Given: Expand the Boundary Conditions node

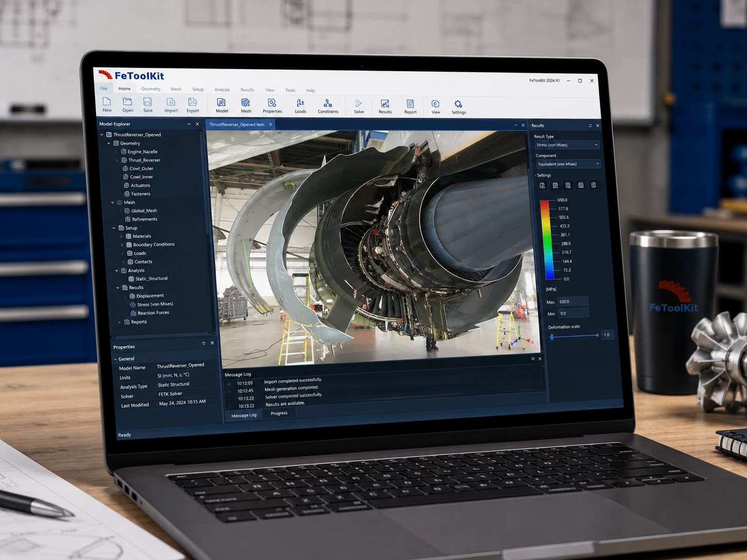Looking at the screenshot, I should click(122, 245).
